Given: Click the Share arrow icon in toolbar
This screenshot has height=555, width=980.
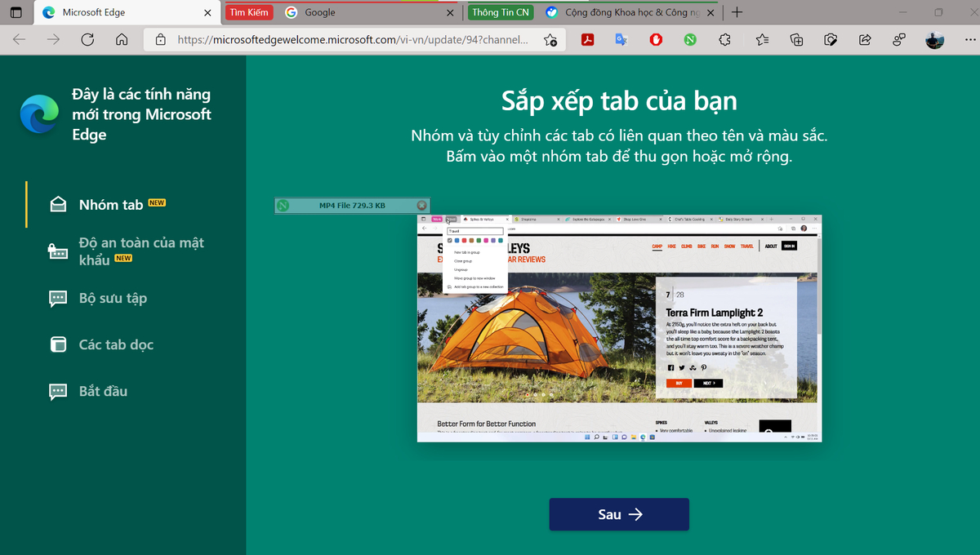Looking at the screenshot, I should pos(866,39).
